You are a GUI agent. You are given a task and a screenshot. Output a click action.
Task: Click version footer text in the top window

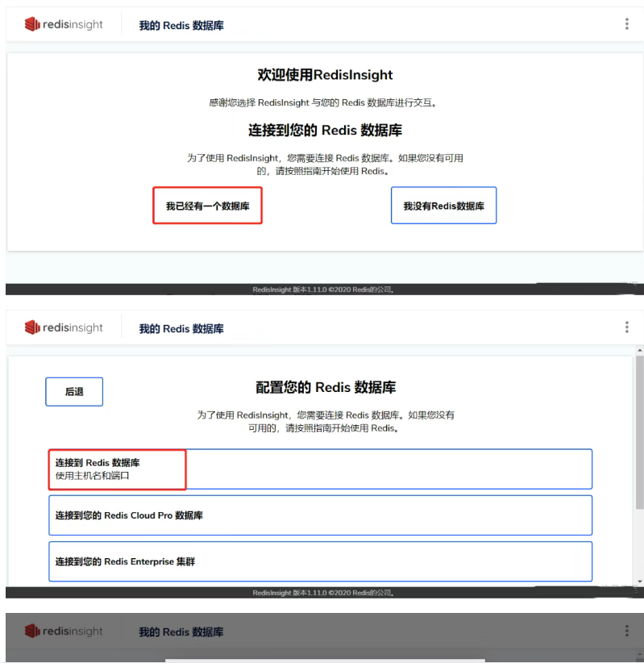coord(323,290)
